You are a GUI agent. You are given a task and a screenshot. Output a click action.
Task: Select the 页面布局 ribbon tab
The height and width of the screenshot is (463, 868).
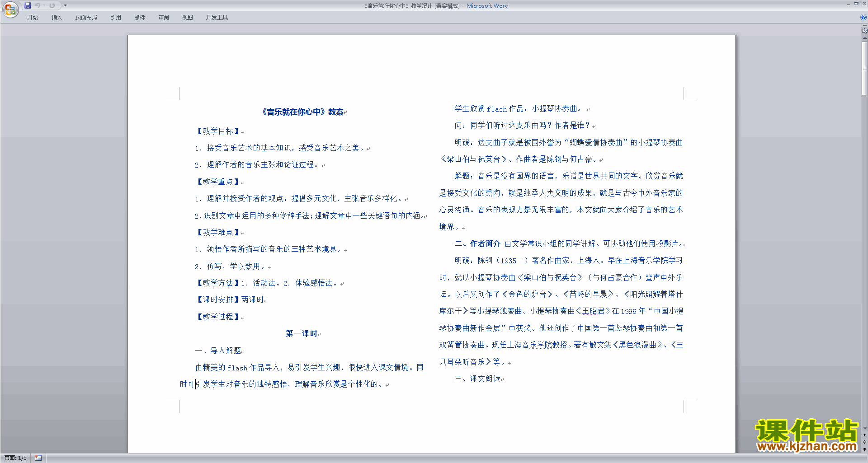[x=86, y=17]
